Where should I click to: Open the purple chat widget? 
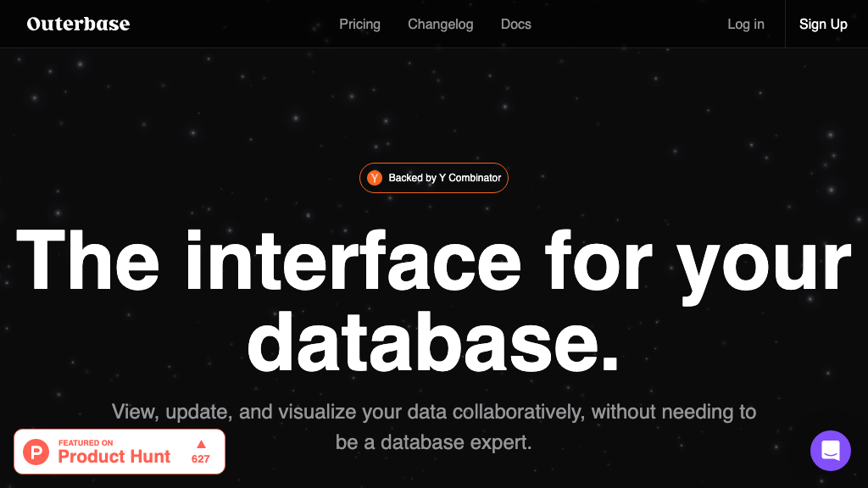(x=830, y=450)
